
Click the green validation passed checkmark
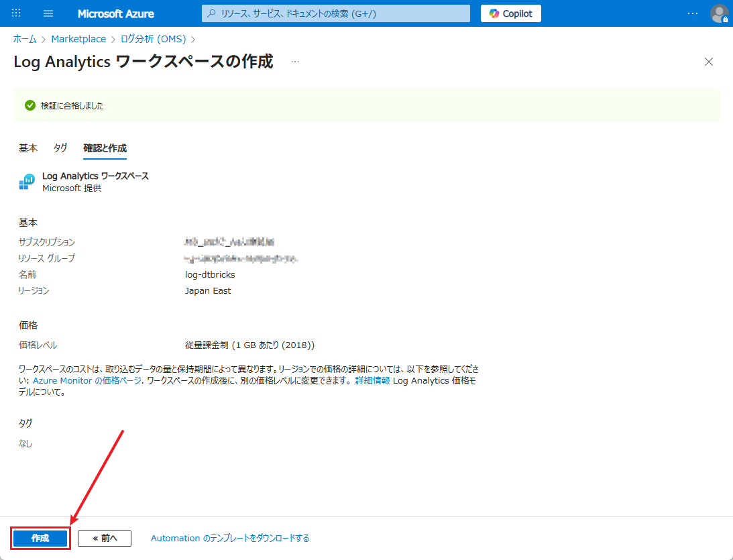pyautogui.click(x=30, y=105)
